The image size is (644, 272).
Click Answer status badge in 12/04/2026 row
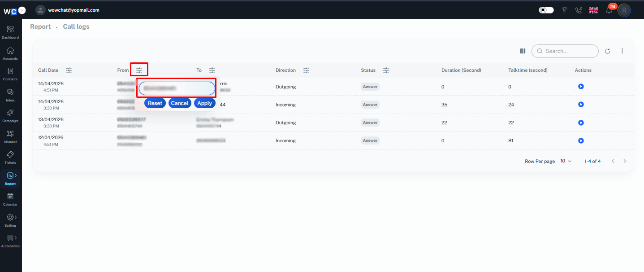click(370, 140)
